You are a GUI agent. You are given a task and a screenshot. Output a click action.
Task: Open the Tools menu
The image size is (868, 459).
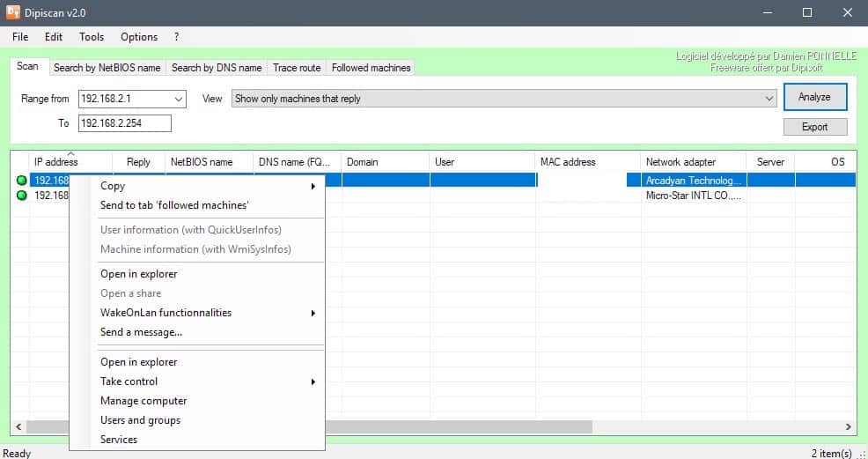(x=92, y=37)
